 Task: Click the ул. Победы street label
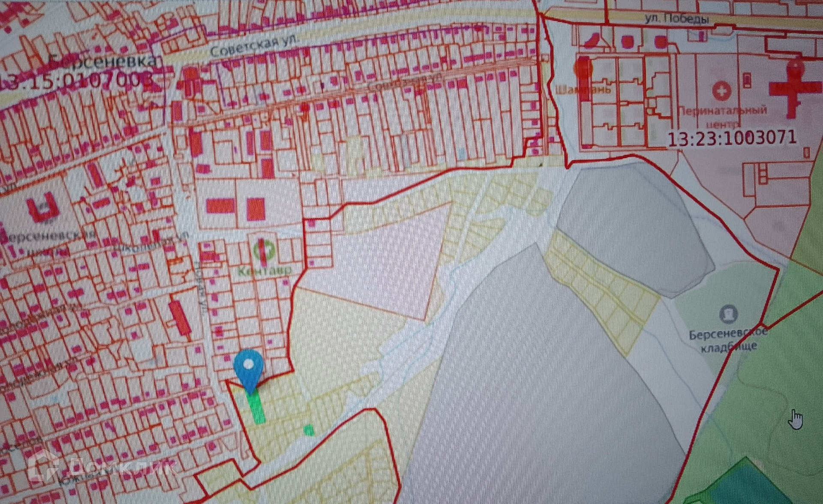(x=677, y=19)
